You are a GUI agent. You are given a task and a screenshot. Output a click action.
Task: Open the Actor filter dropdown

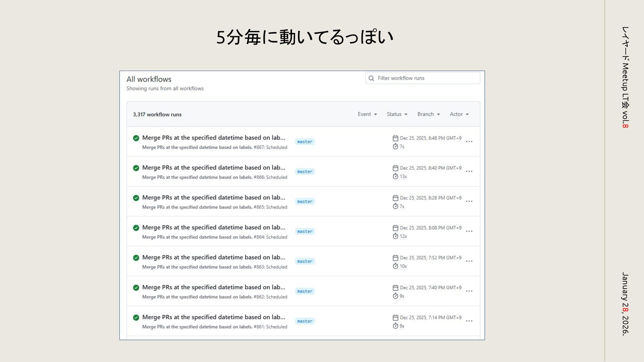pyautogui.click(x=459, y=114)
